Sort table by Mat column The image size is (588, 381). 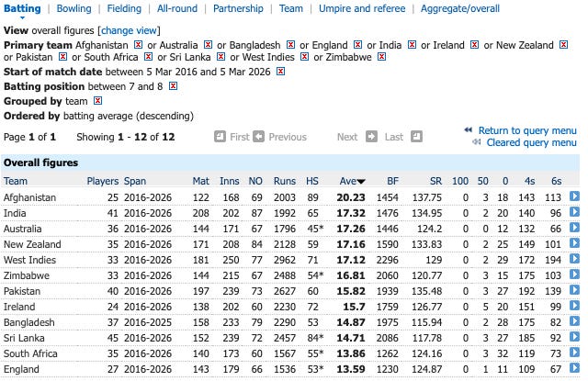[201, 181]
